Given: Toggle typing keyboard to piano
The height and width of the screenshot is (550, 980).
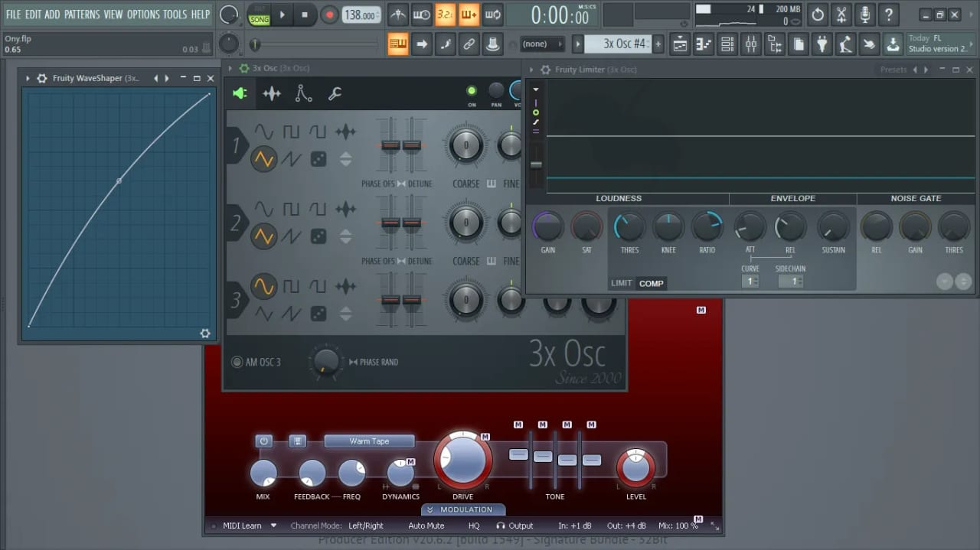Looking at the screenshot, I should coord(398,44).
